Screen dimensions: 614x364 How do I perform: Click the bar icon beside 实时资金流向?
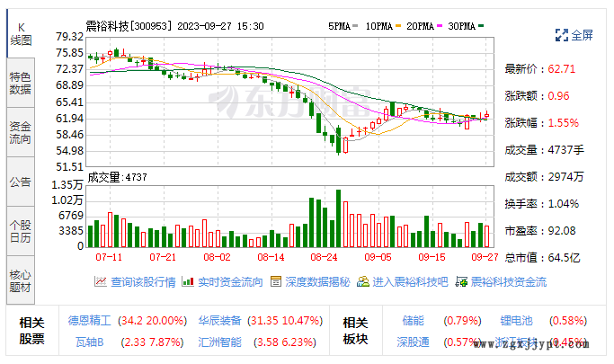click(x=188, y=281)
